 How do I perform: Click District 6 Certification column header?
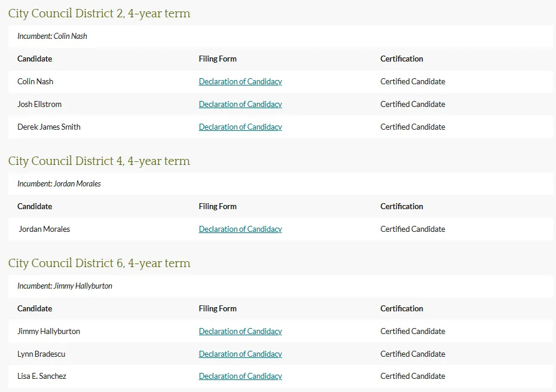tap(402, 308)
